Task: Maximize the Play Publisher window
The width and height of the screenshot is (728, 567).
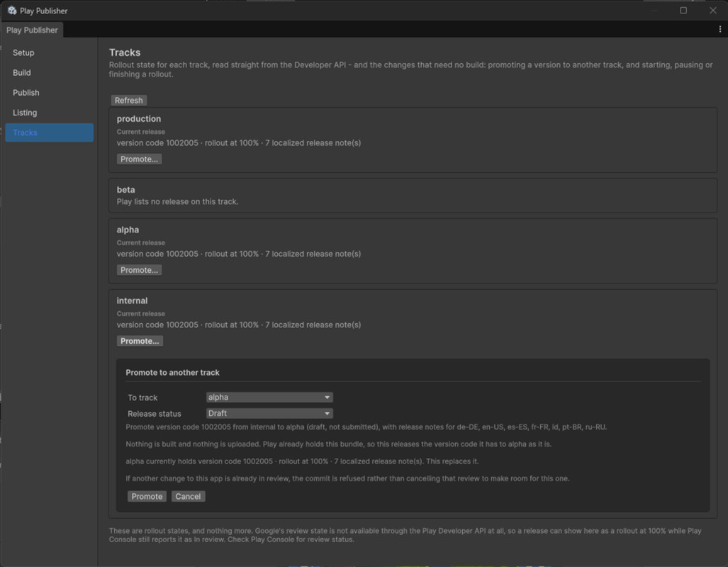Action: pyautogui.click(x=683, y=10)
